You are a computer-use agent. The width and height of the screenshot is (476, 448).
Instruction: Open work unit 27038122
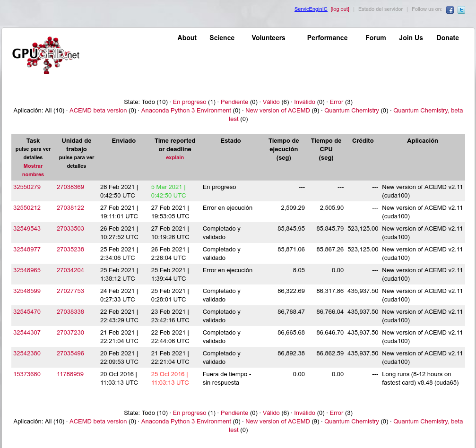pyautogui.click(x=70, y=207)
